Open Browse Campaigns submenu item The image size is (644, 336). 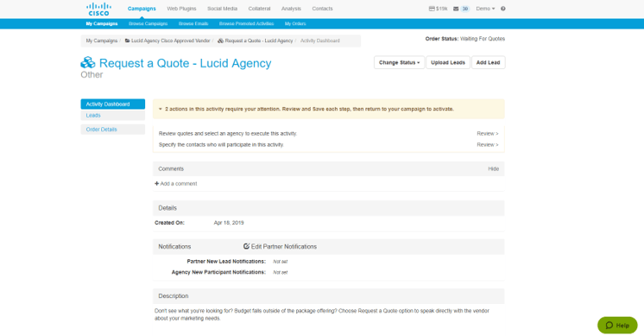coord(148,24)
